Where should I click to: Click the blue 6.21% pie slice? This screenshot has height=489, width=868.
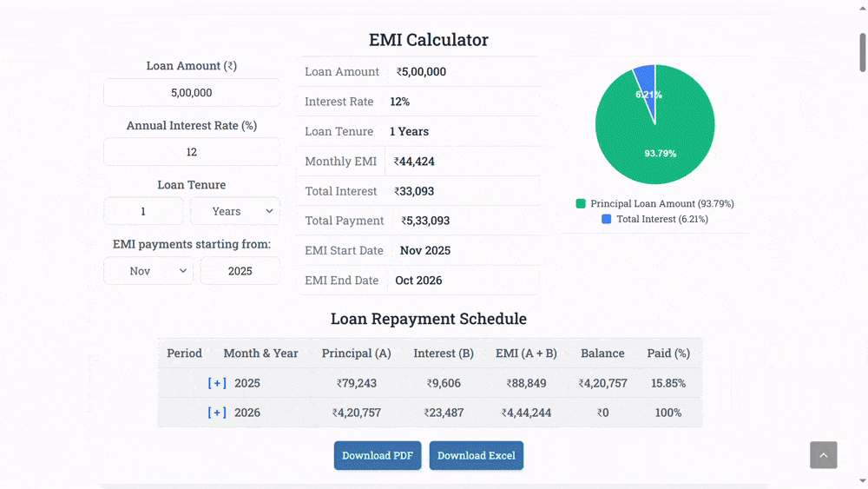click(x=648, y=89)
